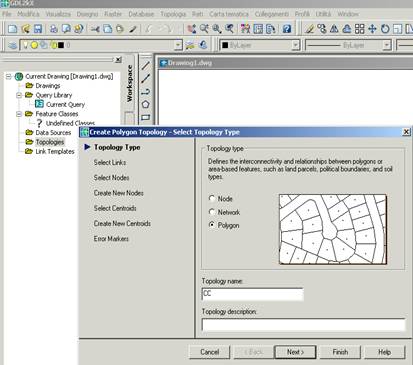Image resolution: width=413 pixels, height=365 pixels.
Task: Select the Move tool icon
Action: click(x=372, y=29)
